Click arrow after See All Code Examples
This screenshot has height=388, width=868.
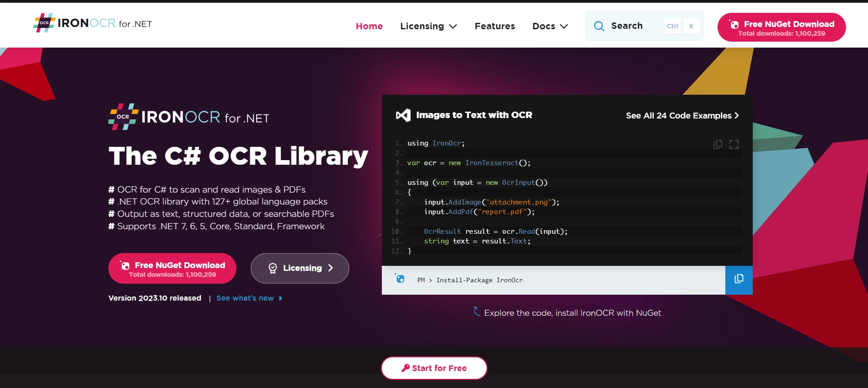tap(736, 115)
